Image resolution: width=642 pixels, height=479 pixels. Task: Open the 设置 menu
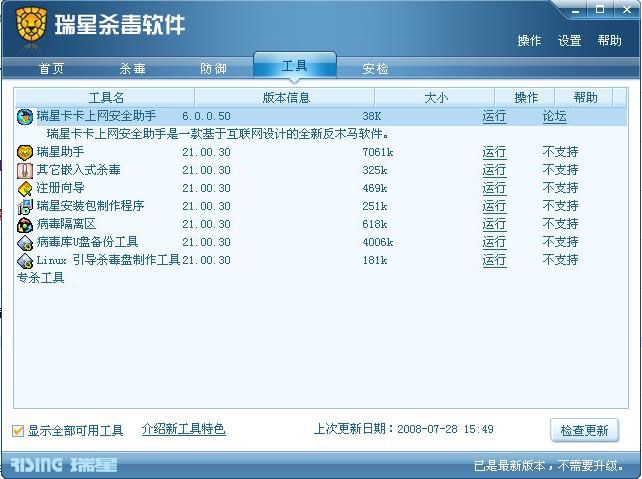pos(570,41)
